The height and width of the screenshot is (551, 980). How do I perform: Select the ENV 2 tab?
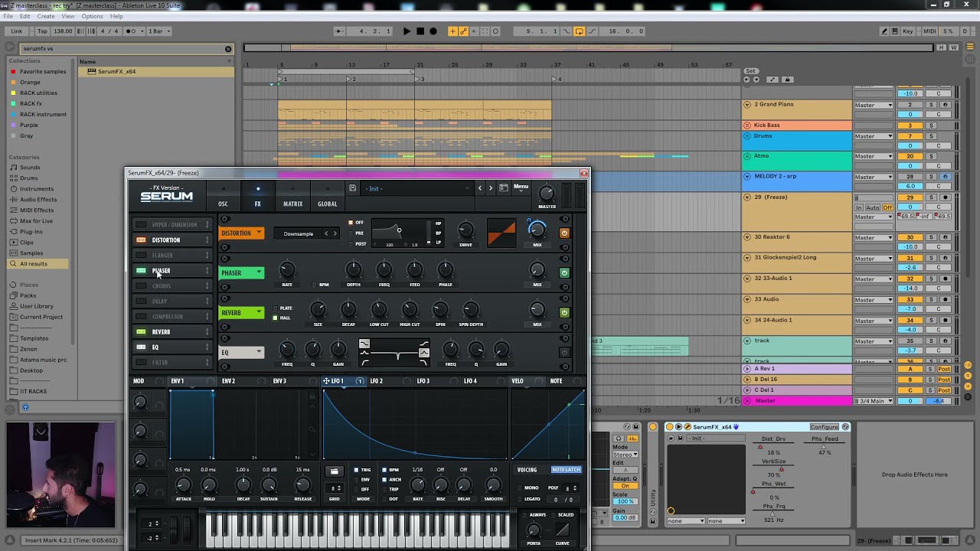pyautogui.click(x=228, y=380)
